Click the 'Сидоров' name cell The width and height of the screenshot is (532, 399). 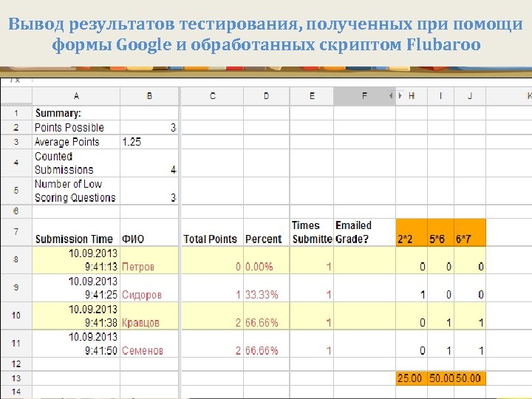point(149,288)
